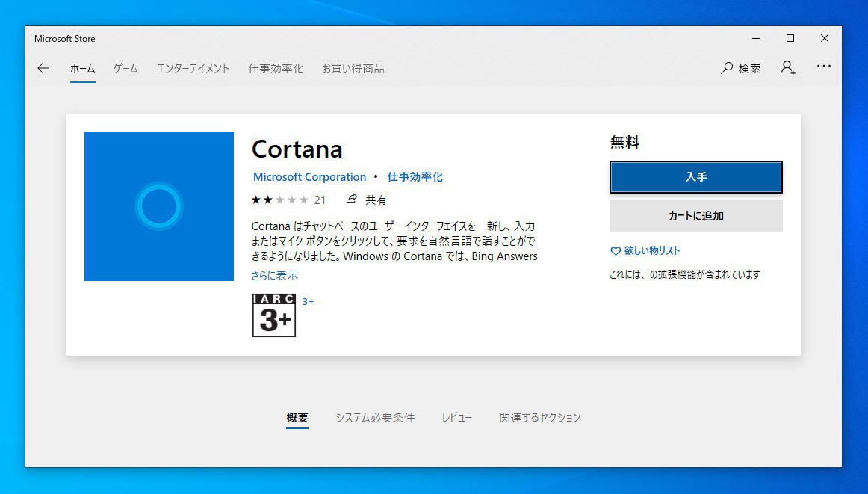Image resolution: width=868 pixels, height=494 pixels.
Task: Go to the お買い得商品 tab
Action: pos(353,69)
